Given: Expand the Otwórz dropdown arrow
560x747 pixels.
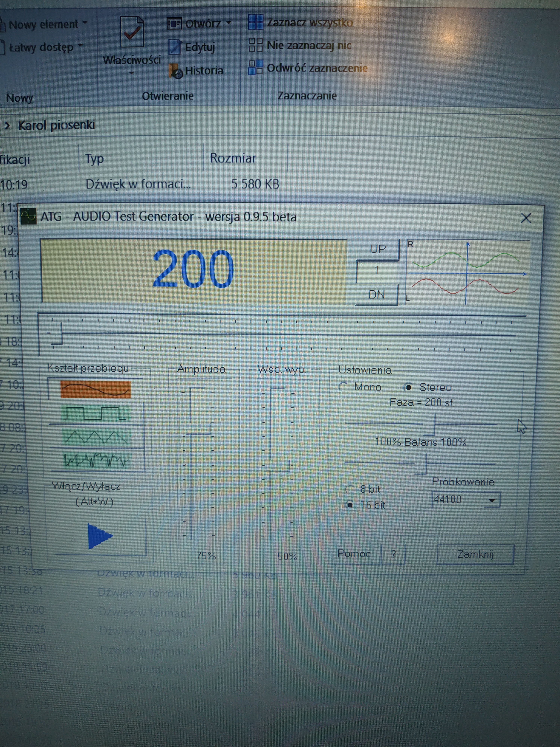Looking at the screenshot, I should point(229,23).
